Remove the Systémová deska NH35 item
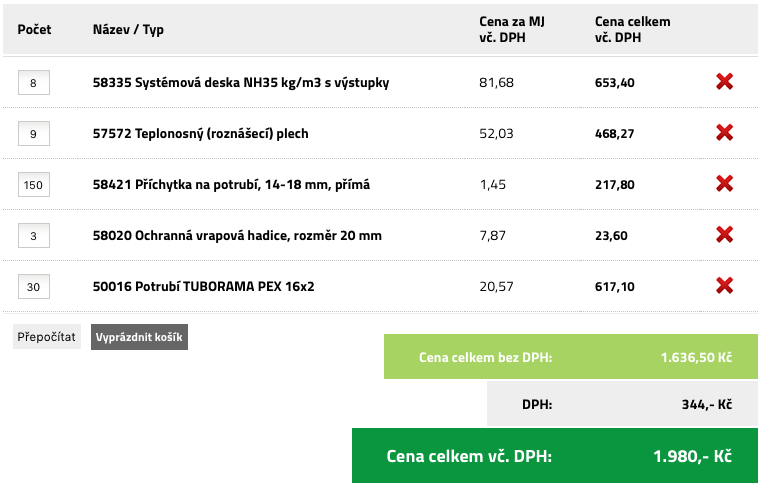Screen dimensions: 773x498 point(725,82)
